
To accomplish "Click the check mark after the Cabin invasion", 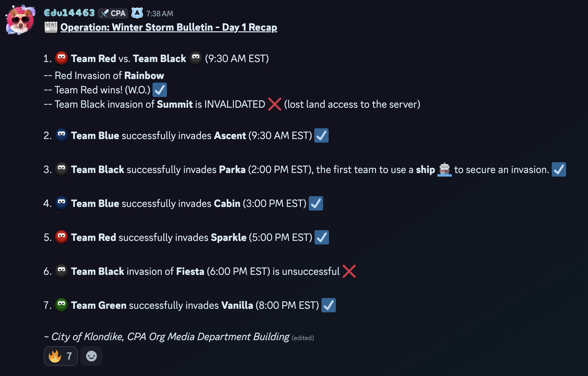I will pos(316,203).
